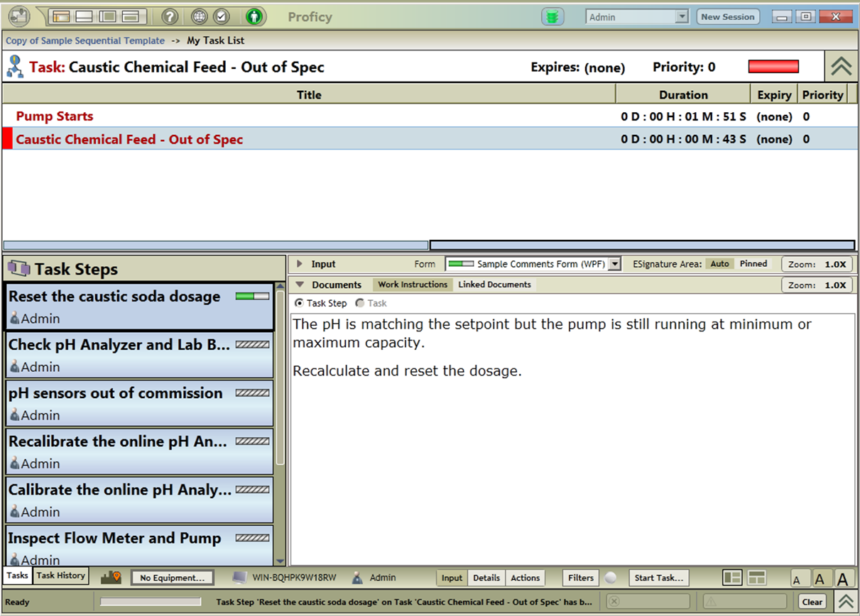
Task: Click the red priority color bar
Action: click(773, 67)
